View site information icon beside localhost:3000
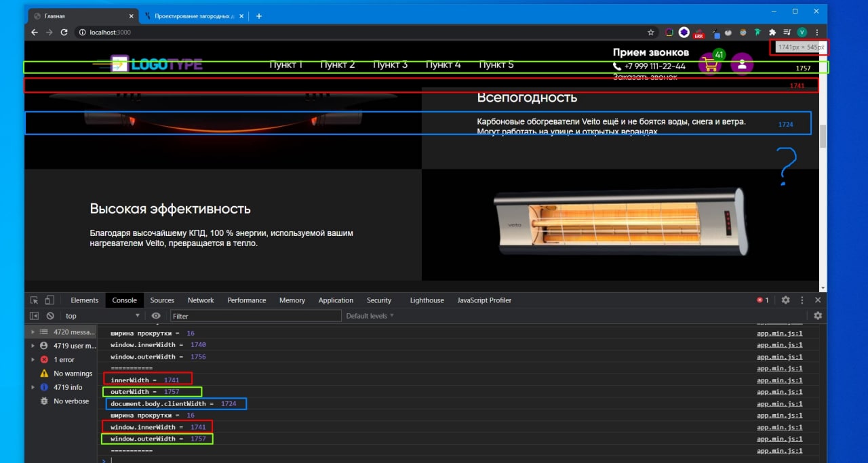 click(82, 32)
